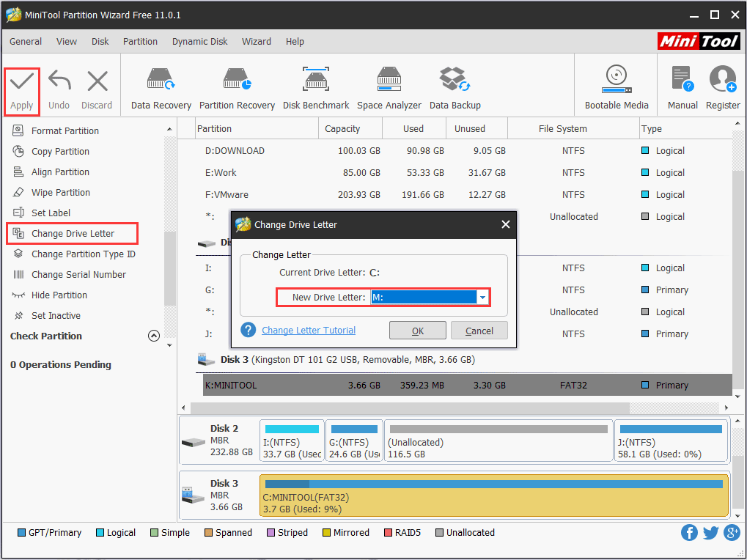Image resolution: width=747 pixels, height=560 pixels.
Task: Close the Change Drive Letter dialog
Action: (506, 224)
